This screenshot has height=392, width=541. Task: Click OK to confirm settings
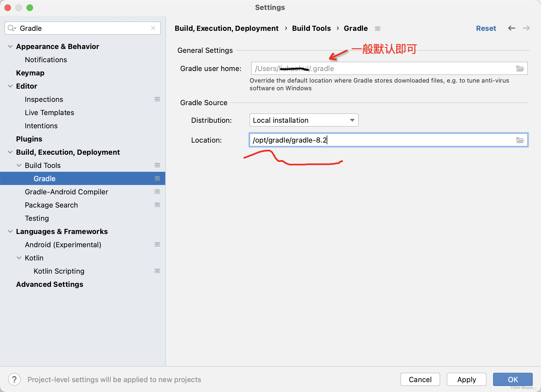pyautogui.click(x=513, y=379)
